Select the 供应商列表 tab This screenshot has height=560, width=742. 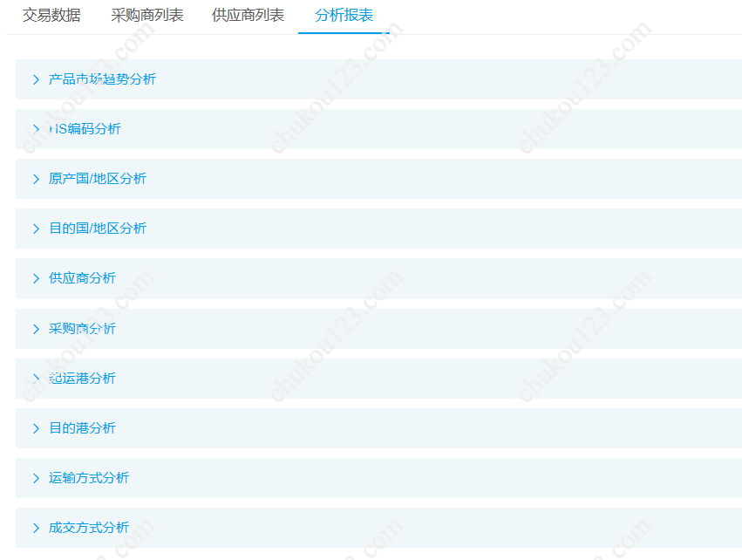[248, 15]
